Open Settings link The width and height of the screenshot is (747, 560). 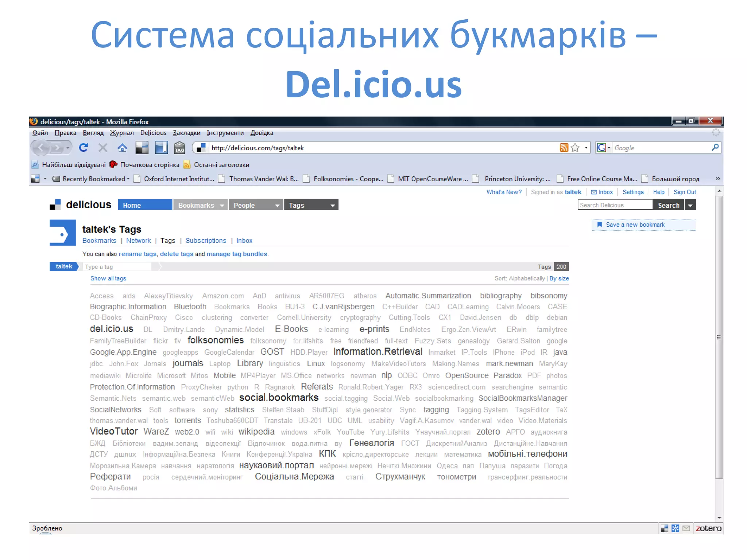(x=633, y=192)
